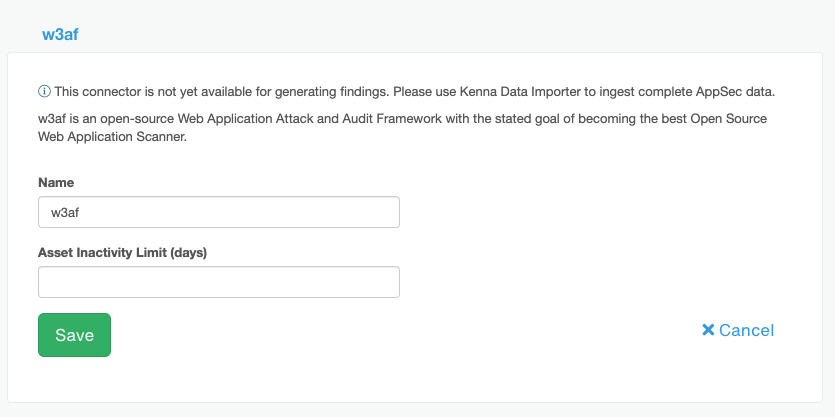Click "This connector is not yet available" text

(155, 92)
